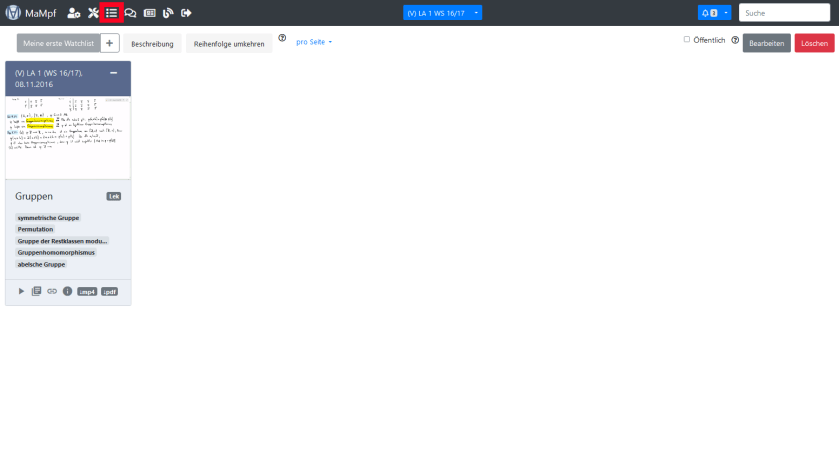Click the Suche search field
The width and height of the screenshot is (839, 452).
point(784,13)
